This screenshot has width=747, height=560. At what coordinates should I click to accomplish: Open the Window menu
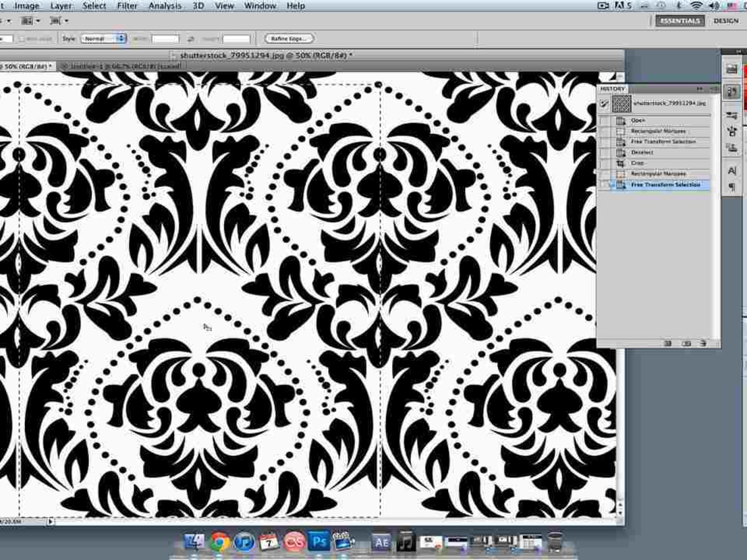pos(260,6)
